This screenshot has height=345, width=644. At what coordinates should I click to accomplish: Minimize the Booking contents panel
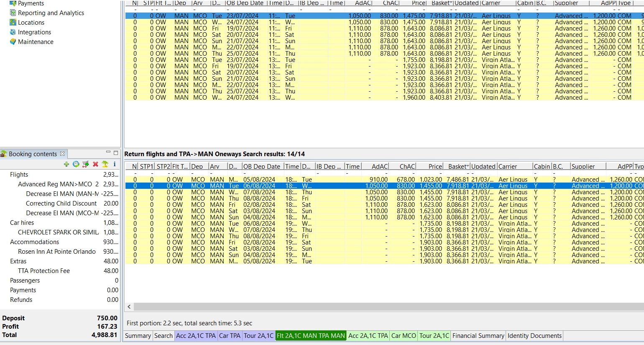(x=108, y=152)
